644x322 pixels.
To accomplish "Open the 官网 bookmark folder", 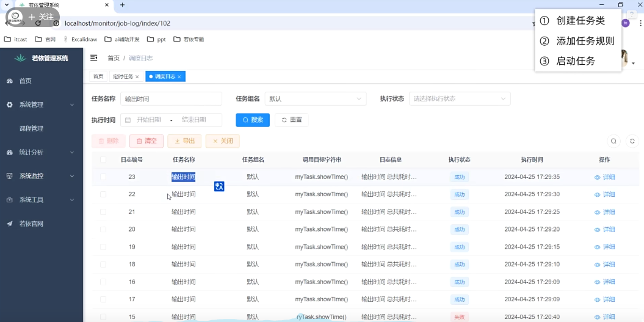I will coord(45,40).
